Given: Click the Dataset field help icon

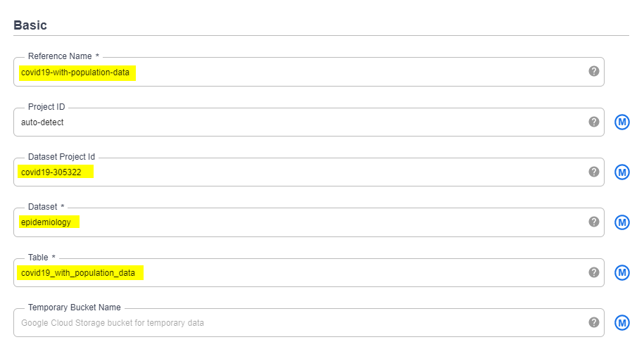Looking at the screenshot, I should [594, 222].
